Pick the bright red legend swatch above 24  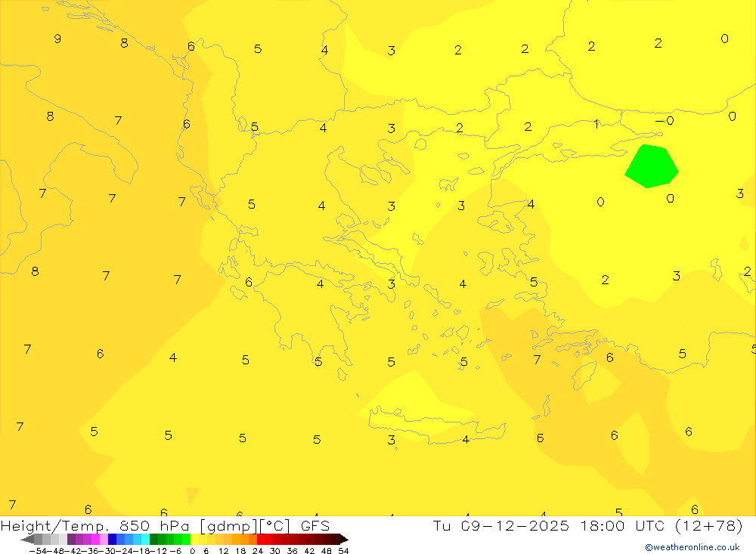(261, 539)
